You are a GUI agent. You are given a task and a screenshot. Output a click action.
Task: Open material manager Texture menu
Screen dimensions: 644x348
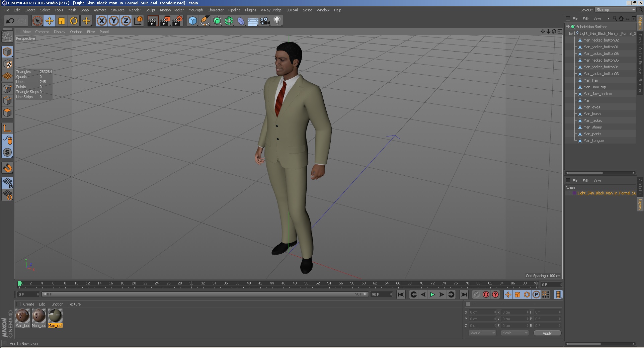tap(74, 304)
